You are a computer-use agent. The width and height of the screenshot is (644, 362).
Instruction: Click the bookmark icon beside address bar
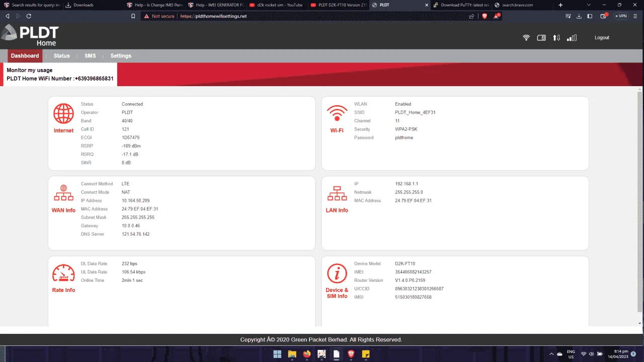coord(133,16)
